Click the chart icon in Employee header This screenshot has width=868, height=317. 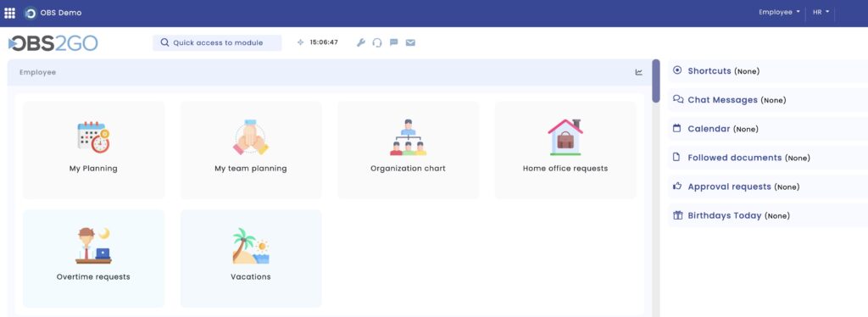coord(639,72)
